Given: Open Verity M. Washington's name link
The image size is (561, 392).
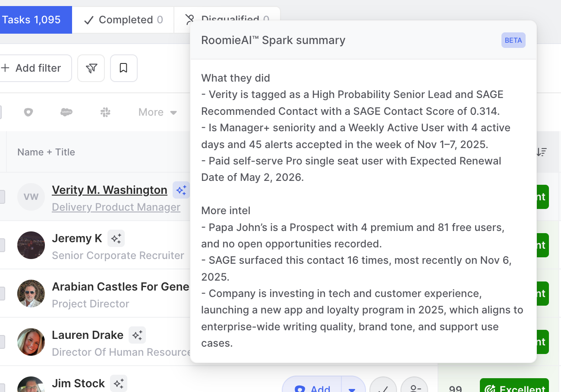Looking at the screenshot, I should pos(110,190).
